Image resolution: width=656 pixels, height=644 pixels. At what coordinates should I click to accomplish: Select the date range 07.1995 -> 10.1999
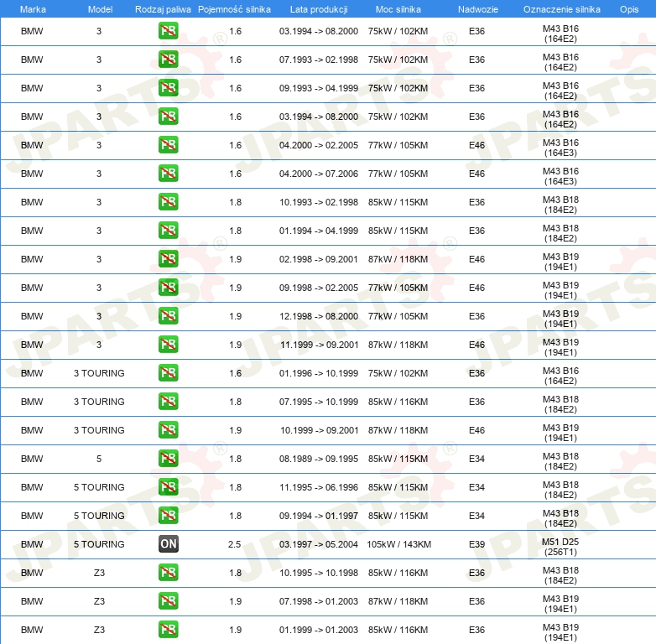point(319,402)
